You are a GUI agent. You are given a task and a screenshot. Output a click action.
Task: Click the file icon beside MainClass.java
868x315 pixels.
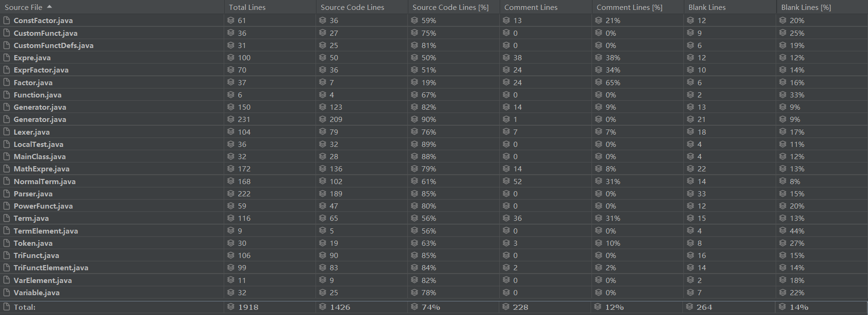click(x=6, y=156)
